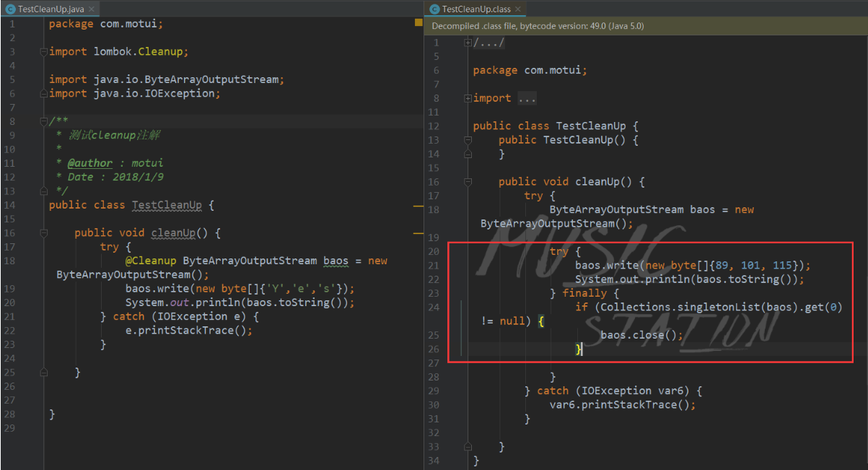868x470 pixels.
Task: Click the fold end marker on line 33 of .class editor
Action: pyautogui.click(x=468, y=447)
